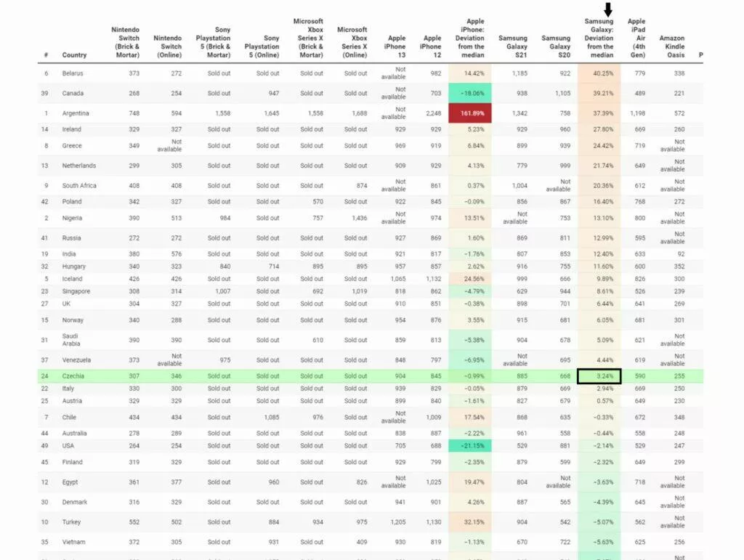Click the Samsung Galaxy S21 column header
The image size is (744, 560).
click(x=512, y=46)
